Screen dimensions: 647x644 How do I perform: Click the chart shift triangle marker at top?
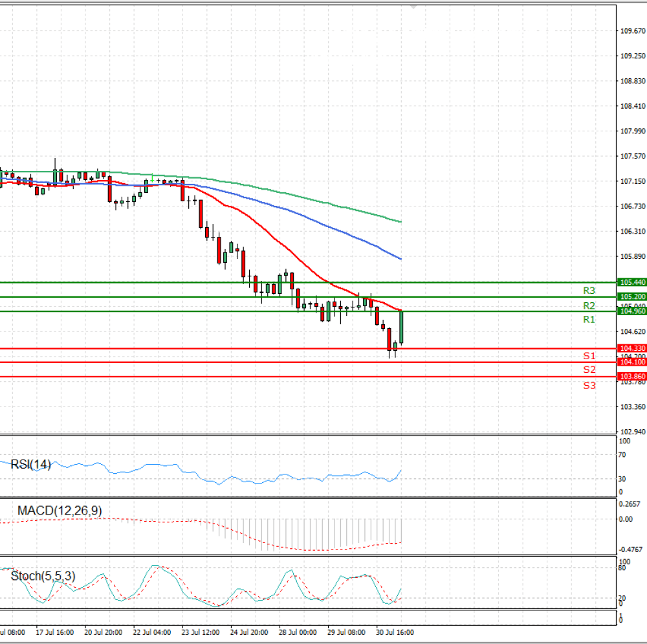click(x=413, y=7)
